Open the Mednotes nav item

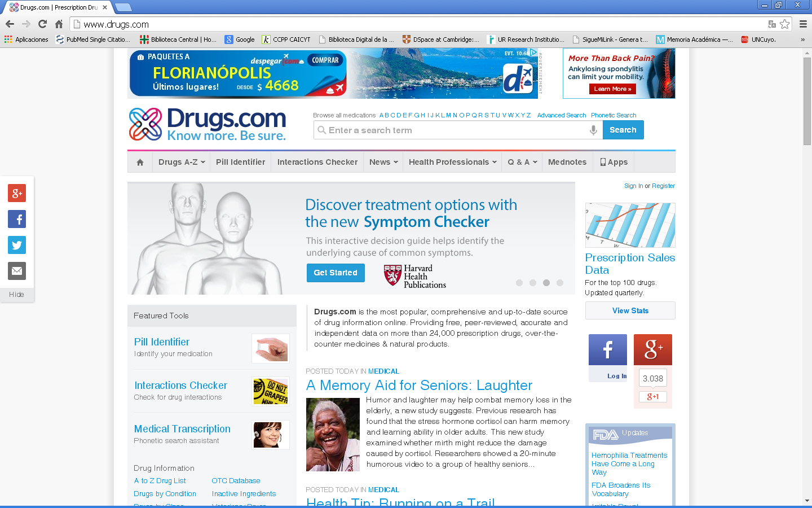(567, 162)
